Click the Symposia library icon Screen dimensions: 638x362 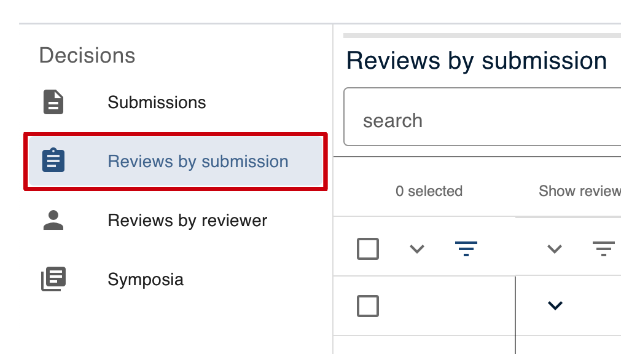click(53, 279)
